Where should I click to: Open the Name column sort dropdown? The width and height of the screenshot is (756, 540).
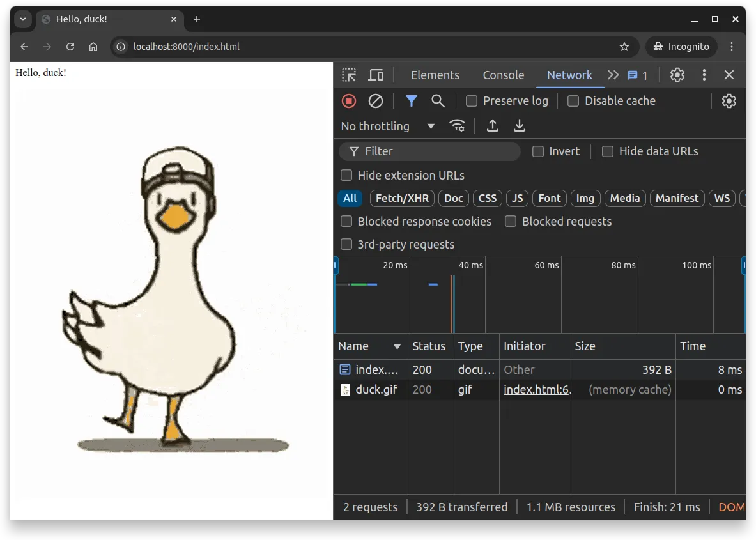point(396,346)
